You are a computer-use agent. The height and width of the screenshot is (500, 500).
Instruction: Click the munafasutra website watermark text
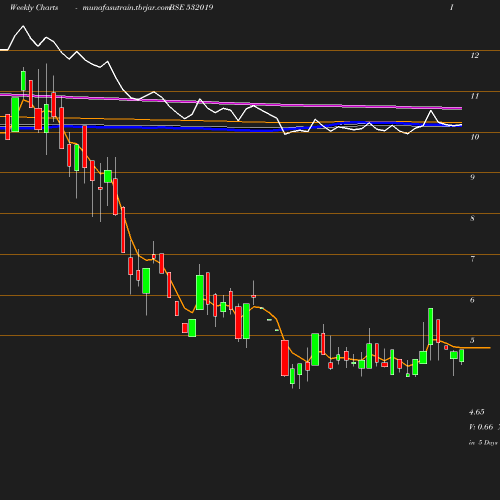click(x=126, y=8)
